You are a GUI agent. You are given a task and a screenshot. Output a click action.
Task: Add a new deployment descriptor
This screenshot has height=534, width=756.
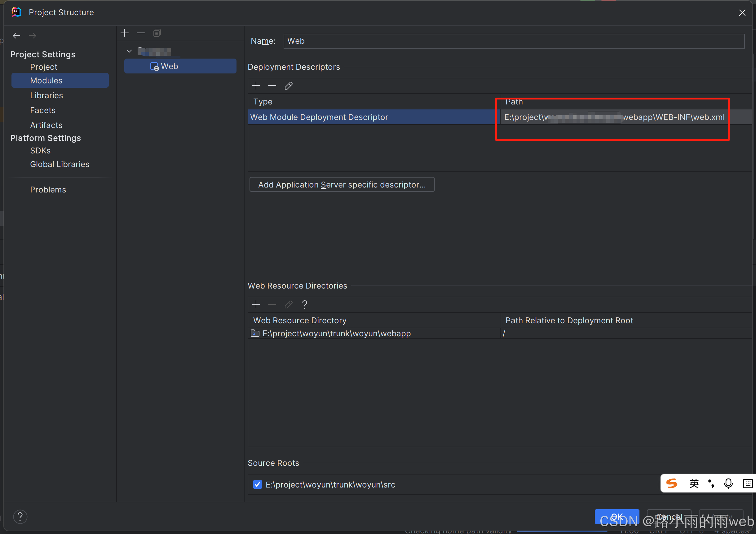256,86
